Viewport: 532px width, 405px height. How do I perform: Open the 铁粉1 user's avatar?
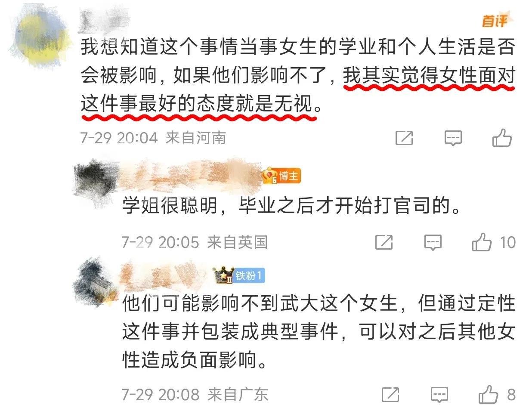(97, 282)
